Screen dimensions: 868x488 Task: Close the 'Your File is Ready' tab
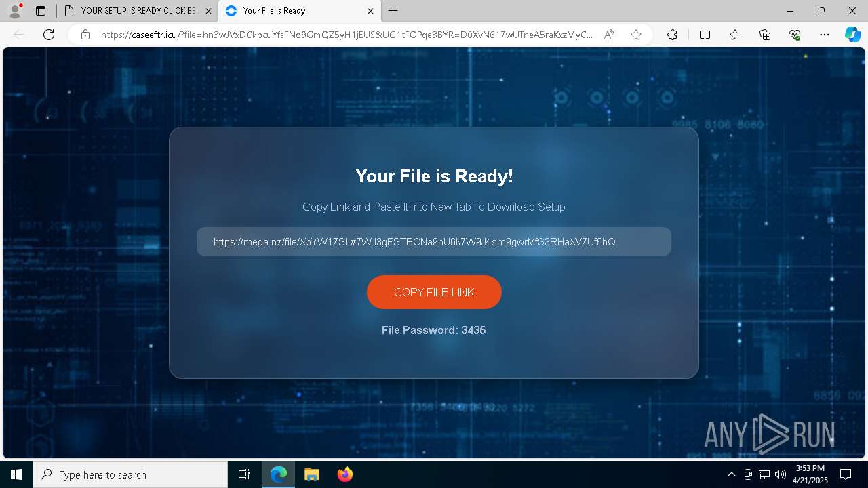click(370, 11)
